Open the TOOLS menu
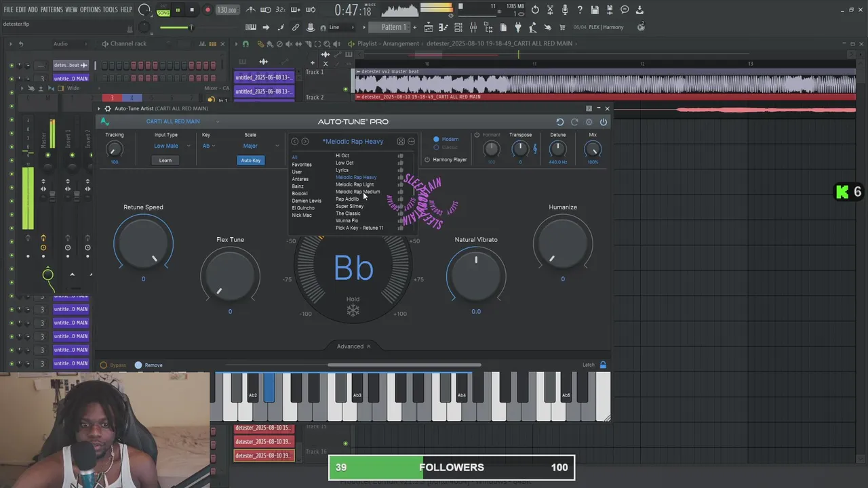The image size is (868, 488). point(110,9)
